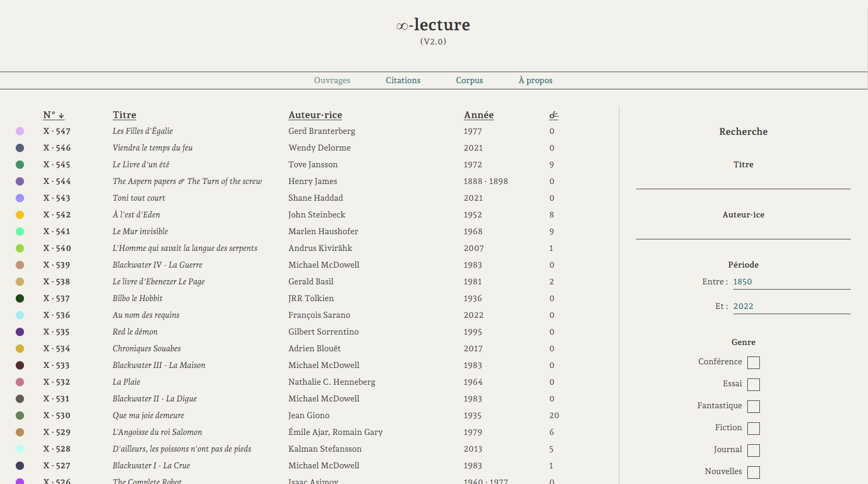Toggle the Fiction genre checkbox

pos(754,428)
